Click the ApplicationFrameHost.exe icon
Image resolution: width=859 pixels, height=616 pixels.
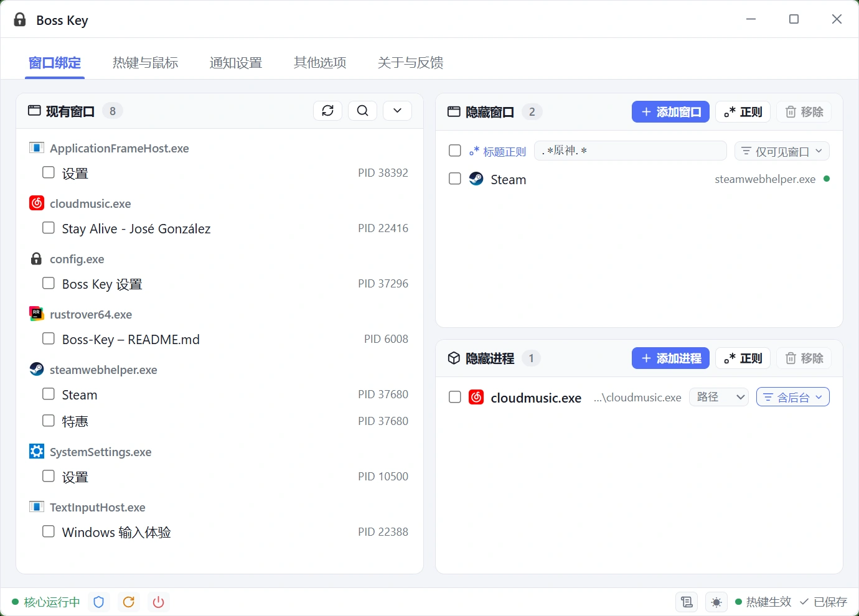point(37,148)
